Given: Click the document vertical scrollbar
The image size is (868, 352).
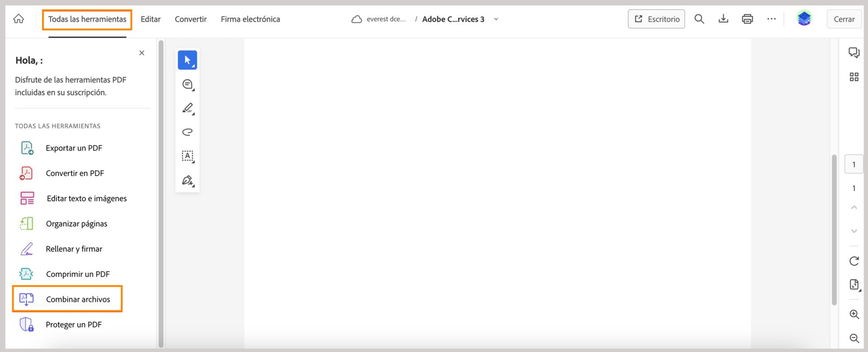Looking at the screenshot, I should (x=834, y=230).
